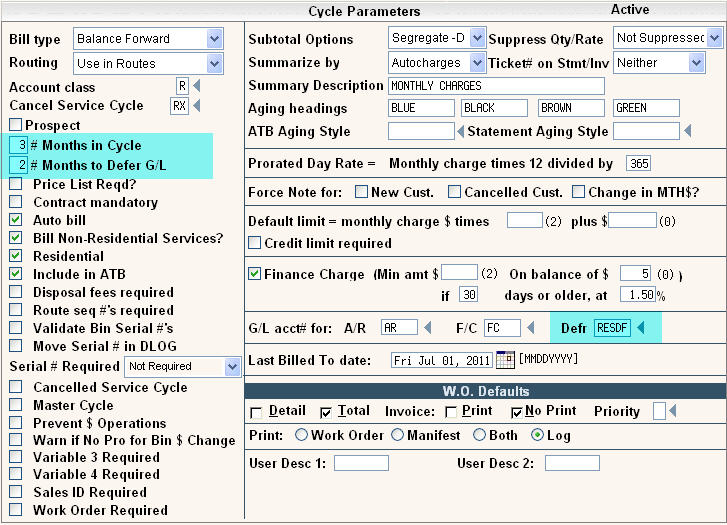Open lookup arrow beside Defr RESDF field
The height and width of the screenshot is (525, 727).
point(641,328)
